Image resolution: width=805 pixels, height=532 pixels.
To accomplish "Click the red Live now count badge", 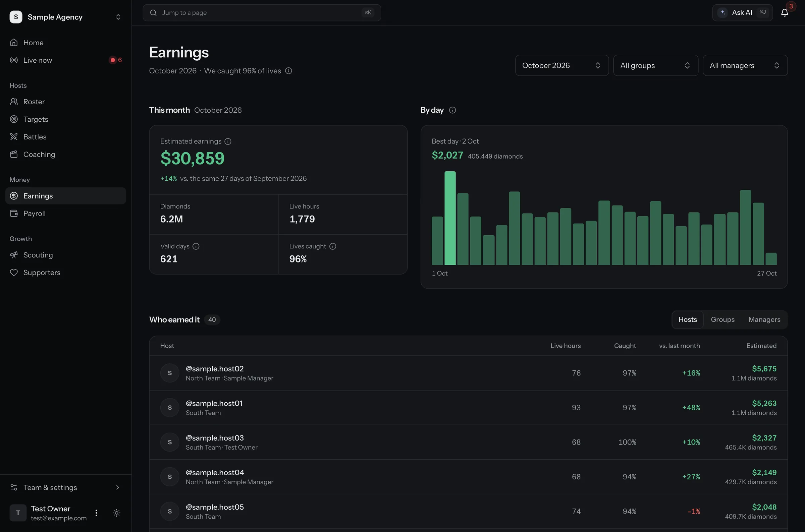I will (116, 60).
